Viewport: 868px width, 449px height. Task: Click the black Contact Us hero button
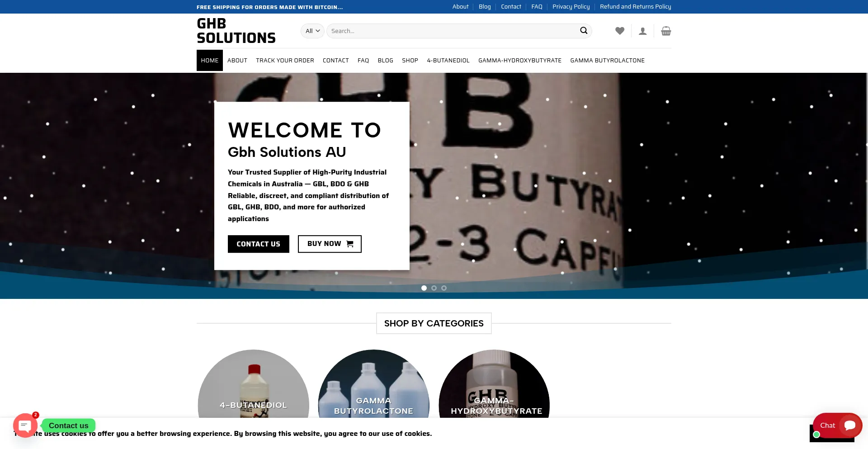pyautogui.click(x=258, y=244)
